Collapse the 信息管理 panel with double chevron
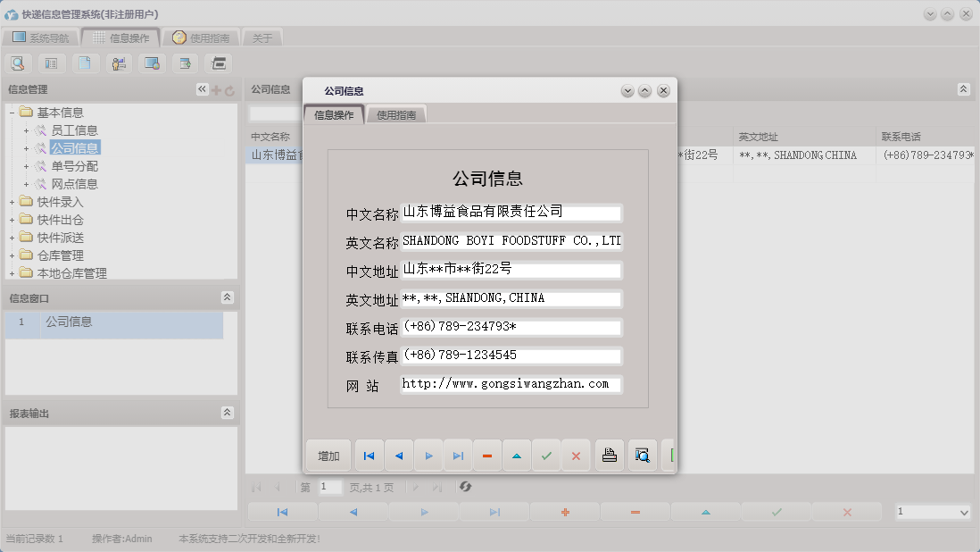The width and height of the screenshot is (980, 552). (x=203, y=88)
